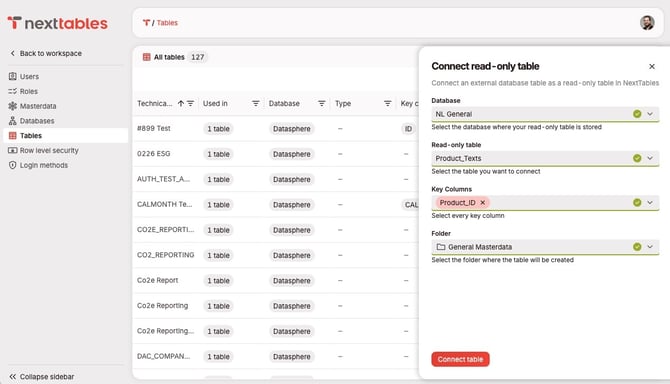This screenshot has width=670, height=384.
Task: Click the T home breadcrumb icon
Action: 146,23
